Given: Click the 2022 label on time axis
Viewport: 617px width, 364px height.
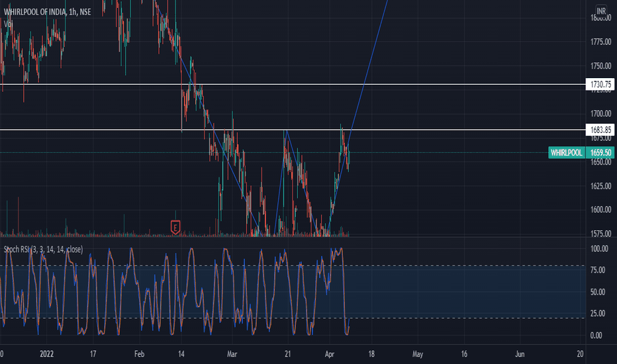Looking at the screenshot, I should 46,354.
